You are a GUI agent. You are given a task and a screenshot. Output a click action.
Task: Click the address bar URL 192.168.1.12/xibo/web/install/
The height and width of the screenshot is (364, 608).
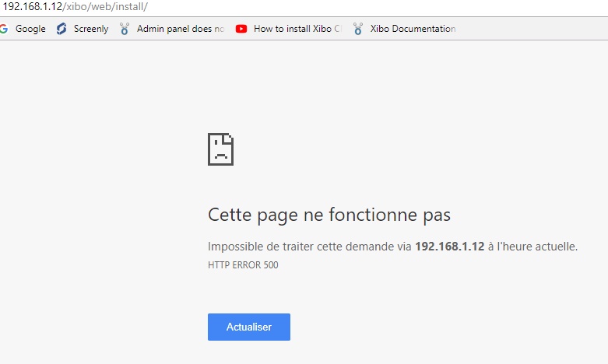(x=76, y=6)
